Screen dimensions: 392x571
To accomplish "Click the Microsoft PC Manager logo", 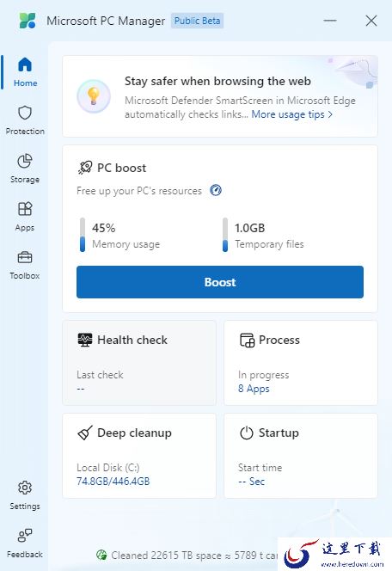I will [28, 21].
